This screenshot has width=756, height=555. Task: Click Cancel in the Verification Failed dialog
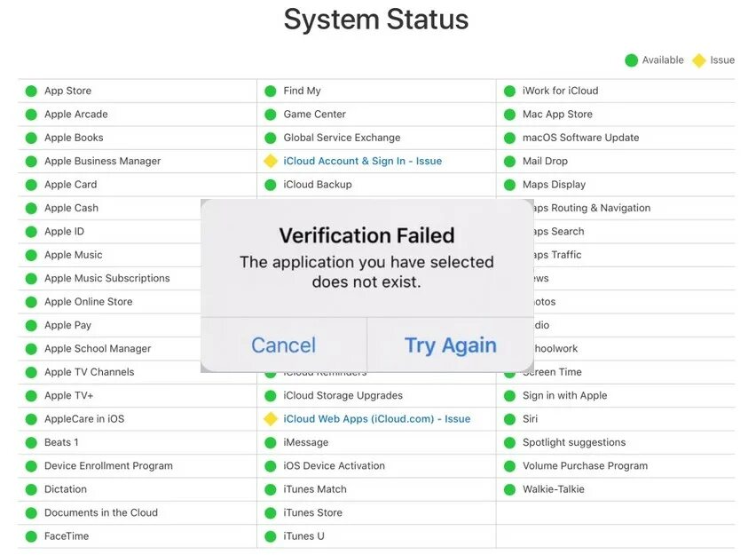tap(283, 345)
